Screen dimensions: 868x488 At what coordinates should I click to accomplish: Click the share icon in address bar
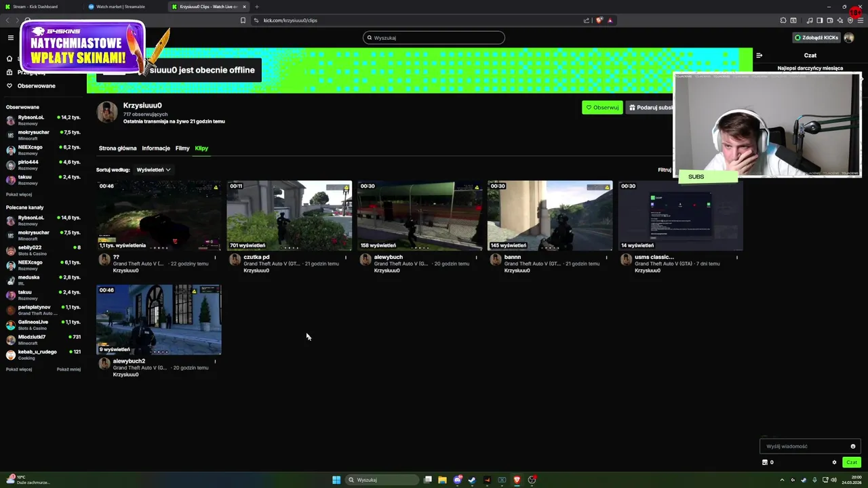[587, 20]
